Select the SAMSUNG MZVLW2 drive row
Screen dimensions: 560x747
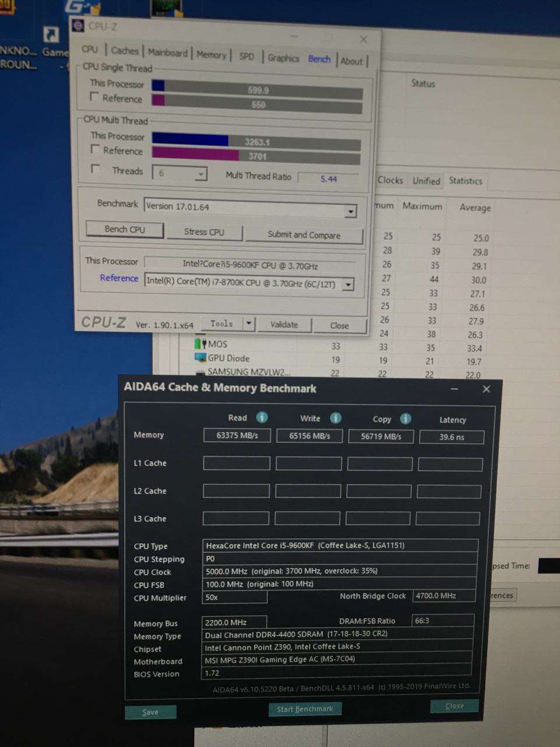(x=249, y=372)
